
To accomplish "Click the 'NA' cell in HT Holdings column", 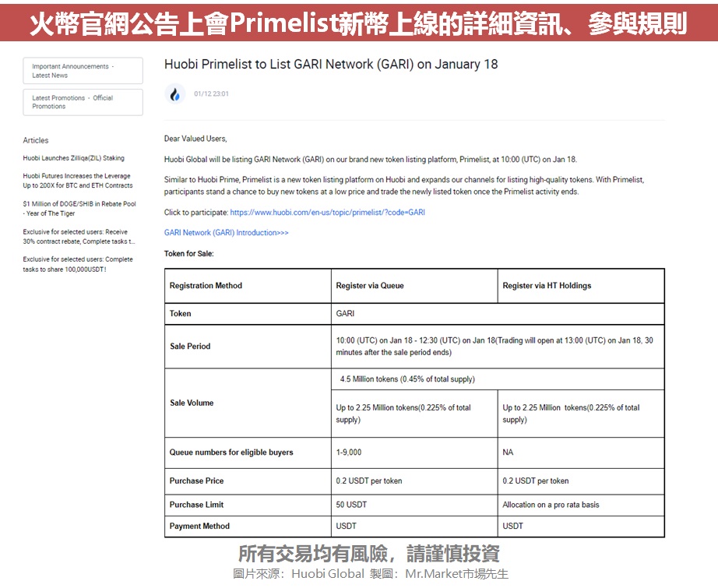I will coord(581,452).
